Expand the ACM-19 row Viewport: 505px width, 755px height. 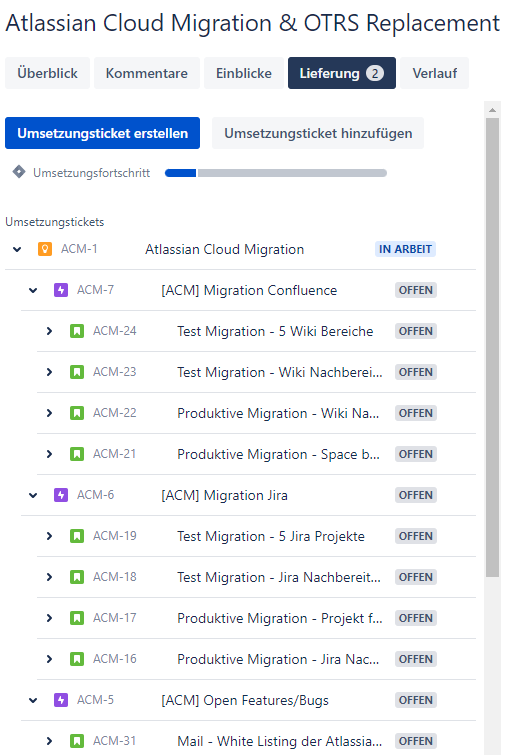(x=49, y=536)
